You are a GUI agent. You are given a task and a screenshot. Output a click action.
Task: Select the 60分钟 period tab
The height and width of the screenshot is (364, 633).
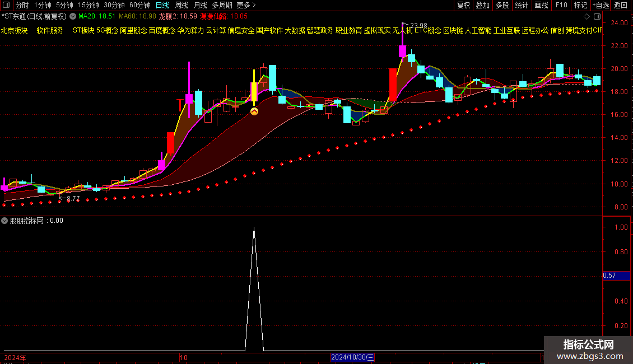click(140, 5)
